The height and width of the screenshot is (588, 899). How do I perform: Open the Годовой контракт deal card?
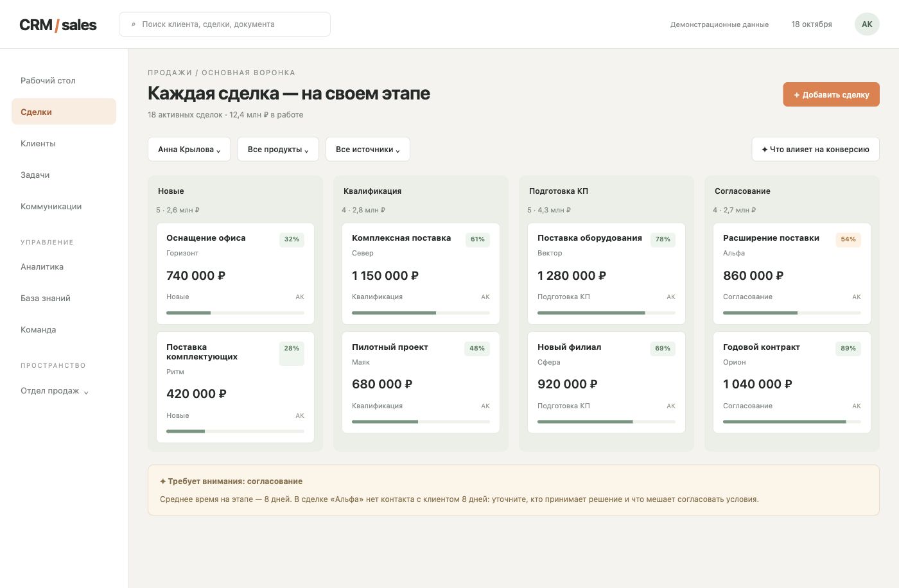792,383
